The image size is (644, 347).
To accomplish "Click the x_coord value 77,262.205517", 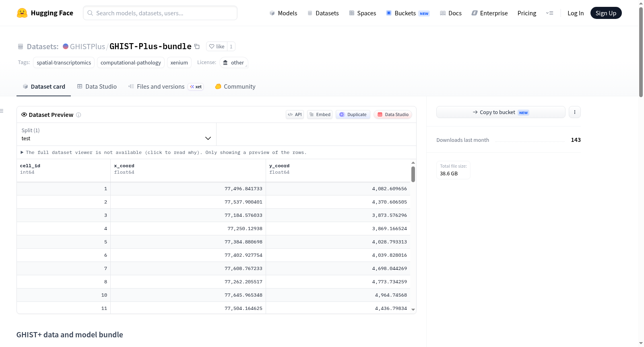I will (244, 282).
